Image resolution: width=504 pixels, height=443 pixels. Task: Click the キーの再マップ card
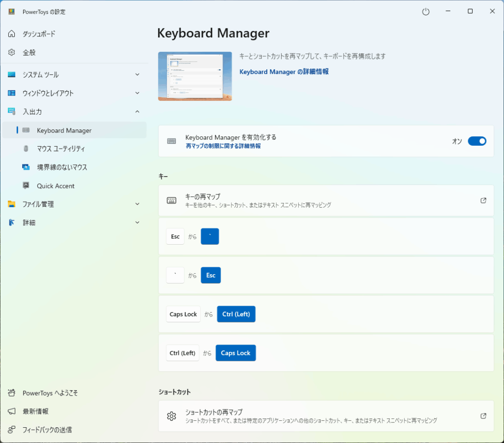pyautogui.click(x=326, y=201)
